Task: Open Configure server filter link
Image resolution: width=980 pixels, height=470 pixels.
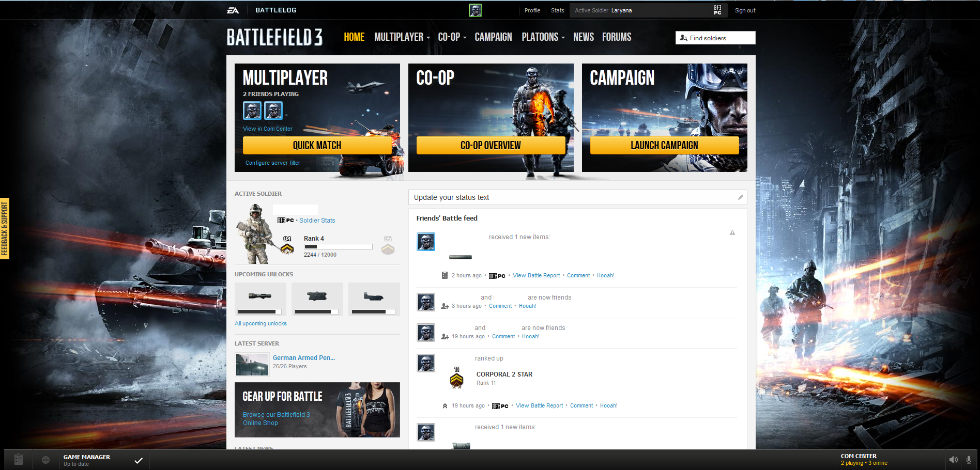Action: click(x=273, y=163)
